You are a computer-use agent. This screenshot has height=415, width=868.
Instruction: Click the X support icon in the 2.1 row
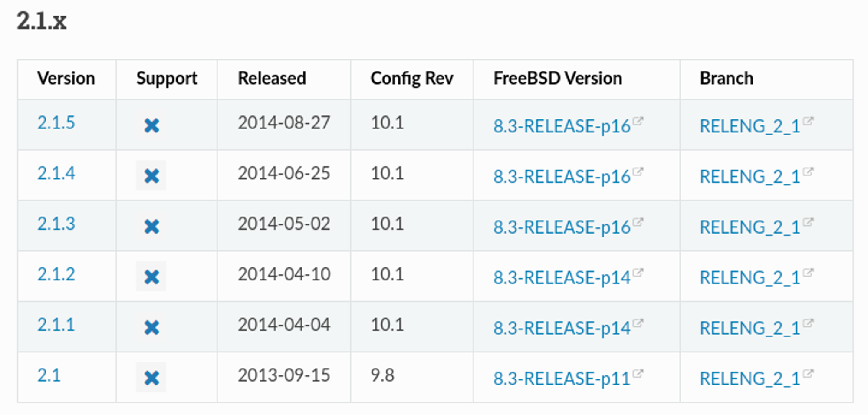(x=151, y=378)
